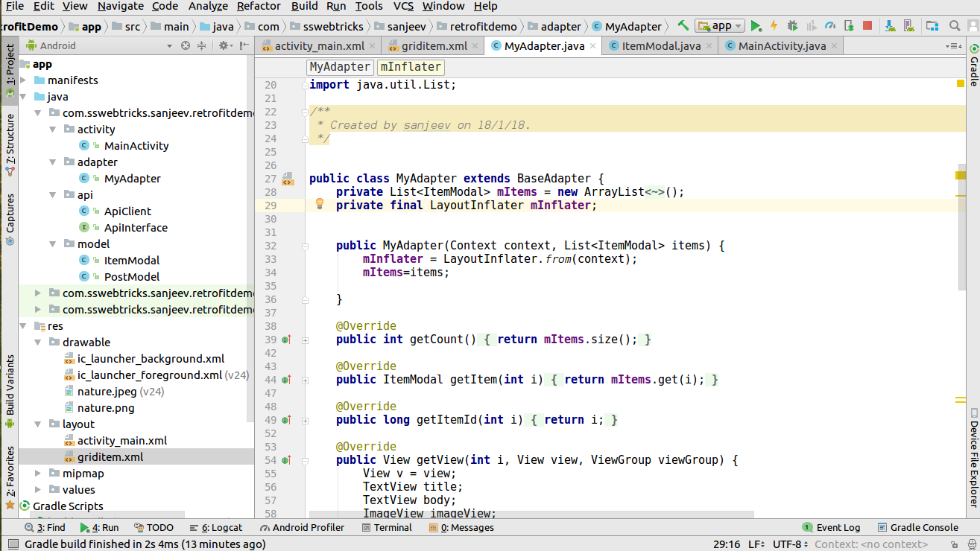Image resolution: width=980 pixels, height=551 pixels.
Task: Click related XML file icon on line 27
Action: click(x=288, y=179)
